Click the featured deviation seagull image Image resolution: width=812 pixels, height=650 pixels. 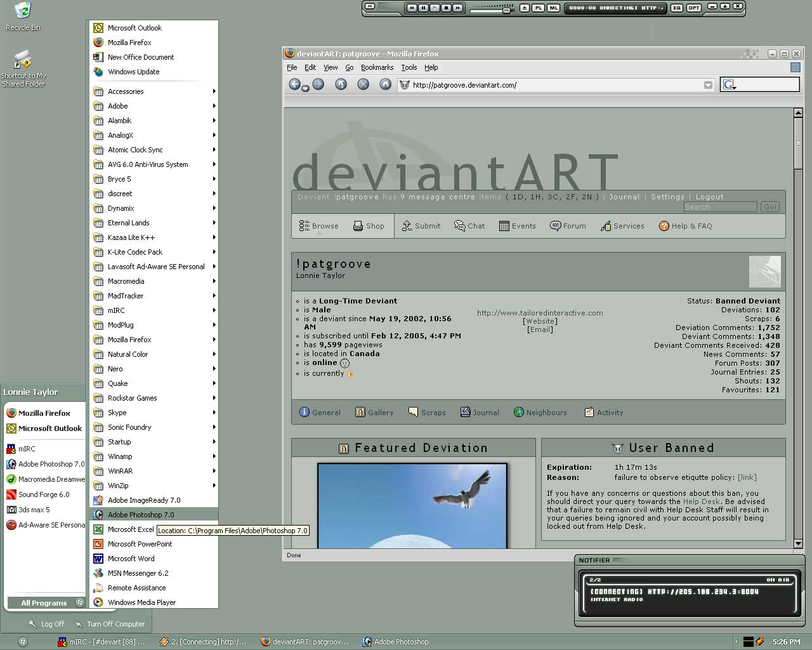click(x=412, y=506)
